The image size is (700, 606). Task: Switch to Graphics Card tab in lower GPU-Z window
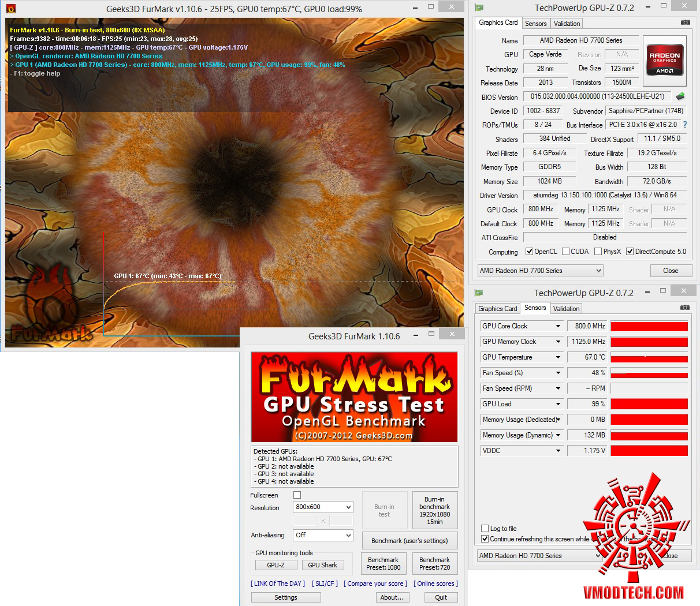click(498, 309)
